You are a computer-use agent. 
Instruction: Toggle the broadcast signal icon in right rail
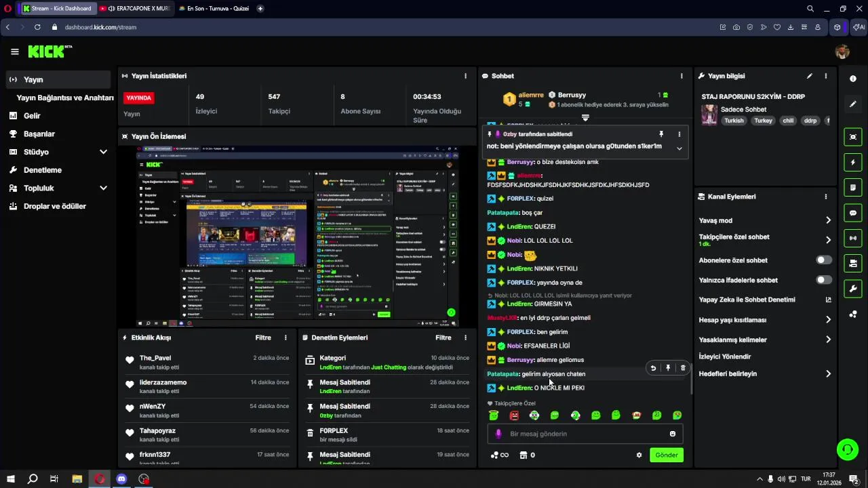coord(853,238)
